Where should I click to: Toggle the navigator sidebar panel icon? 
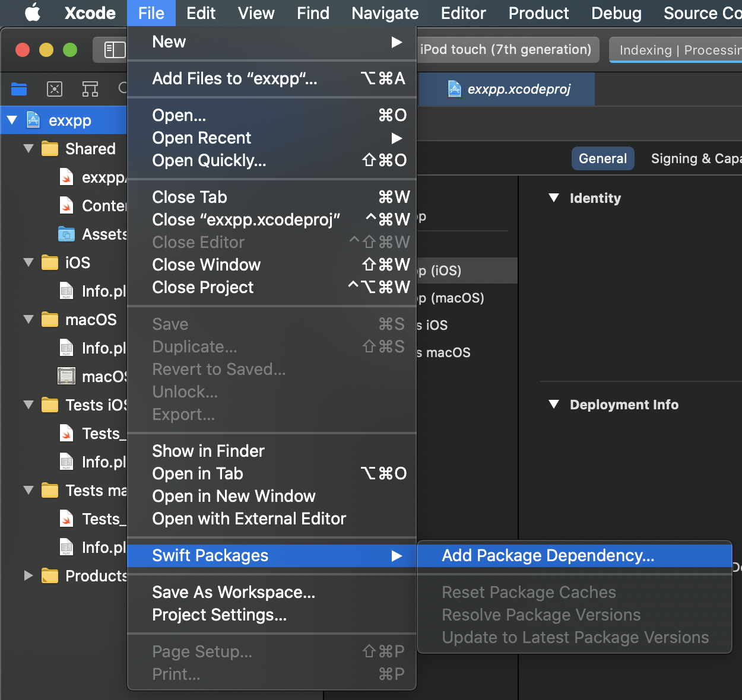(115, 50)
